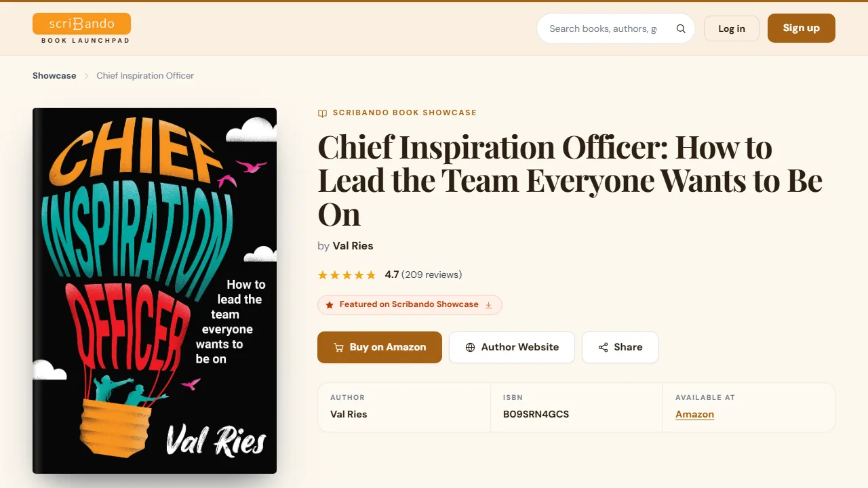
Task: Click the open-book icon beside Scribando Book Showcase
Action: (322, 113)
